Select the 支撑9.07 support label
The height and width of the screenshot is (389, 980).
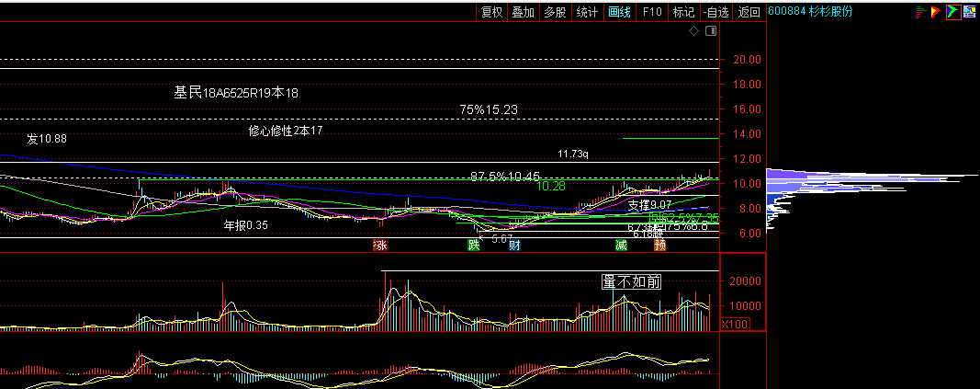pos(650,204)
